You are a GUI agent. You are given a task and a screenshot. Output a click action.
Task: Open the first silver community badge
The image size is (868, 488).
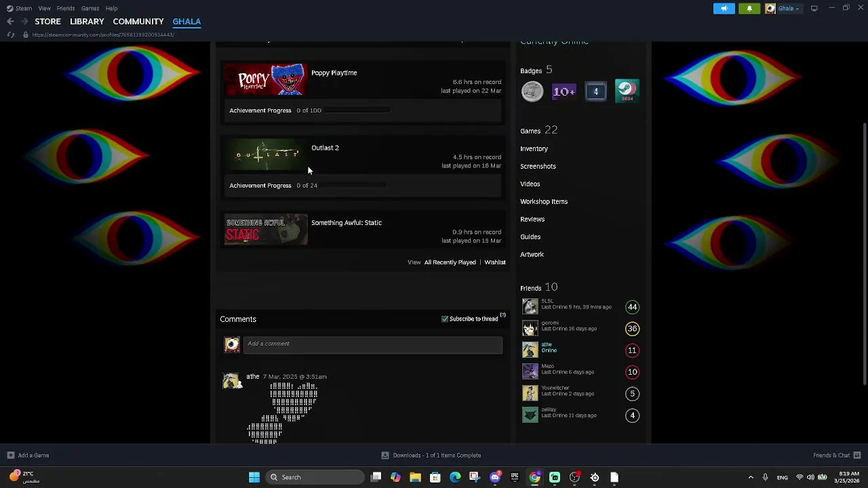(532, 91)
